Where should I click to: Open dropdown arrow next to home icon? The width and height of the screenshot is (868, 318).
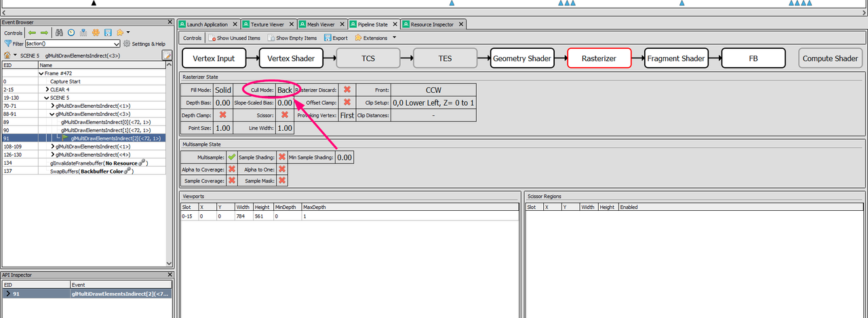point(15,56)
